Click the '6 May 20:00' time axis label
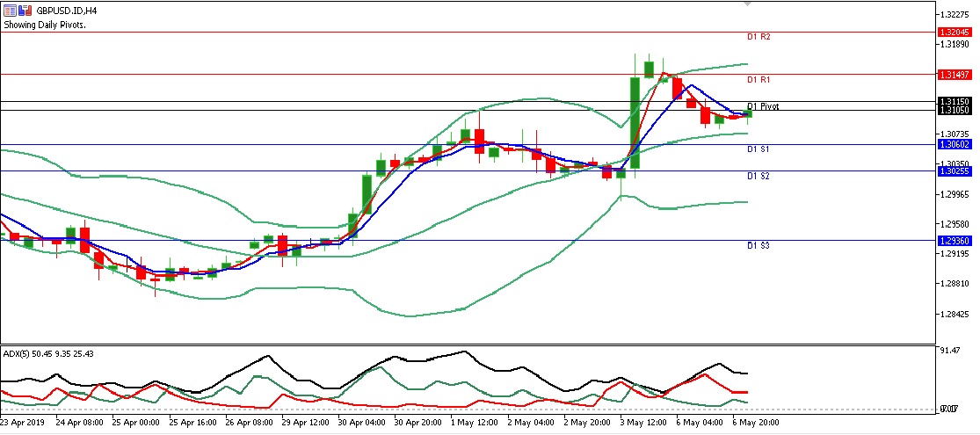 (x=757, y=423)
